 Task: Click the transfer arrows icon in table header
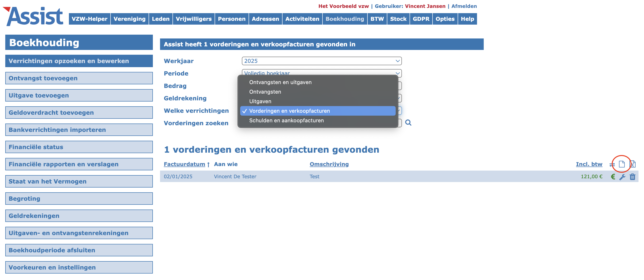[x=612, y=164]
